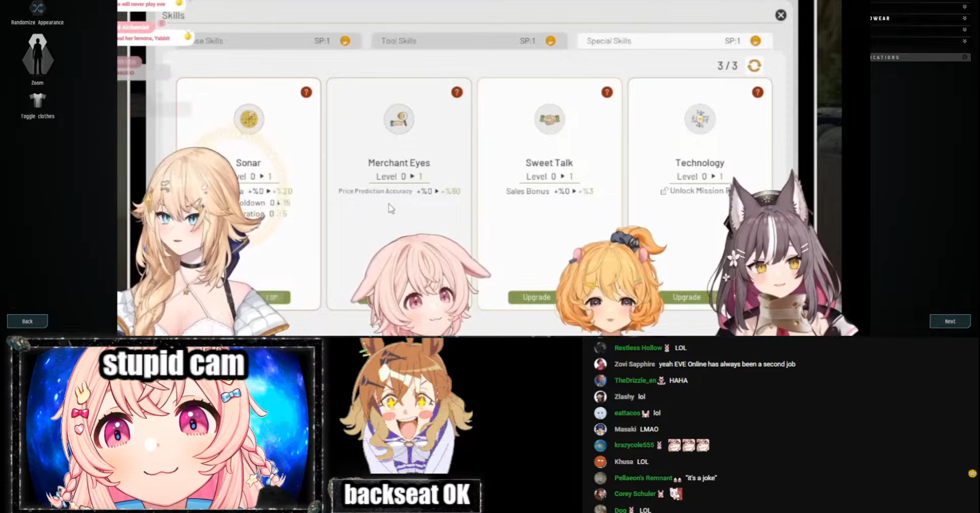Click the chat message about EVE Online second job

tap(727, 364)
